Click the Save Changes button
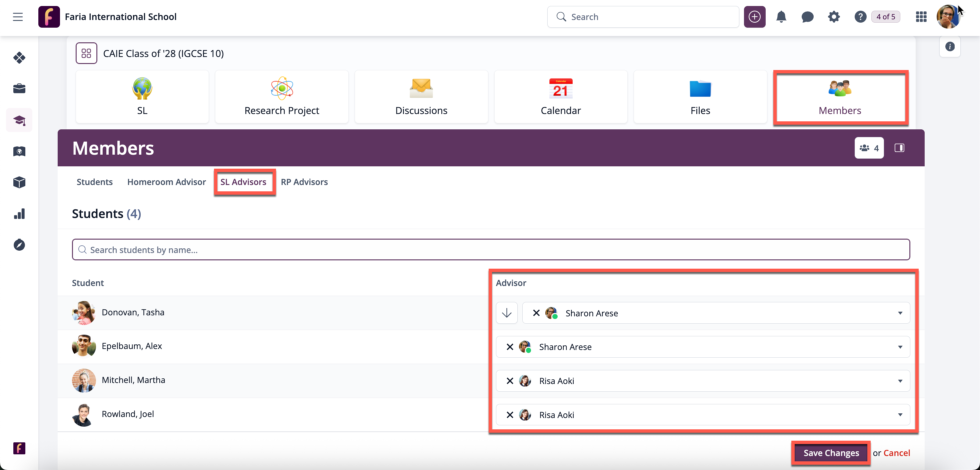This screenshot has height=470, width=980. [831, 453]
